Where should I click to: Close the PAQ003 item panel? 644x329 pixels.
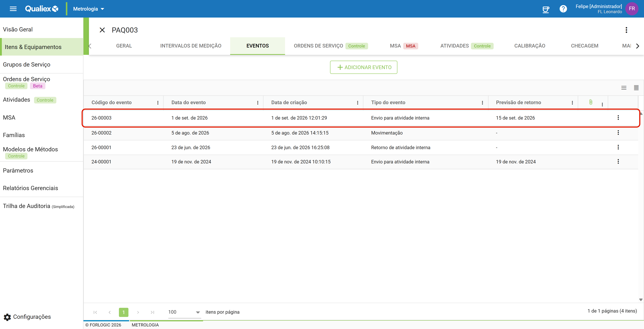102,30
